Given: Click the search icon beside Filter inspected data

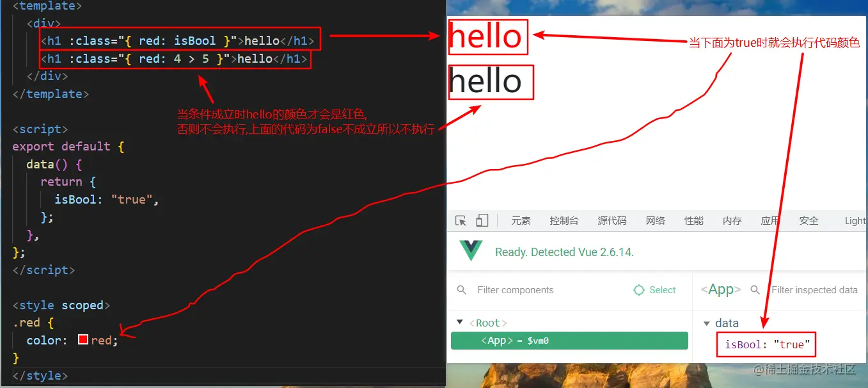Looking at the screenshot, I should point(755,290).
